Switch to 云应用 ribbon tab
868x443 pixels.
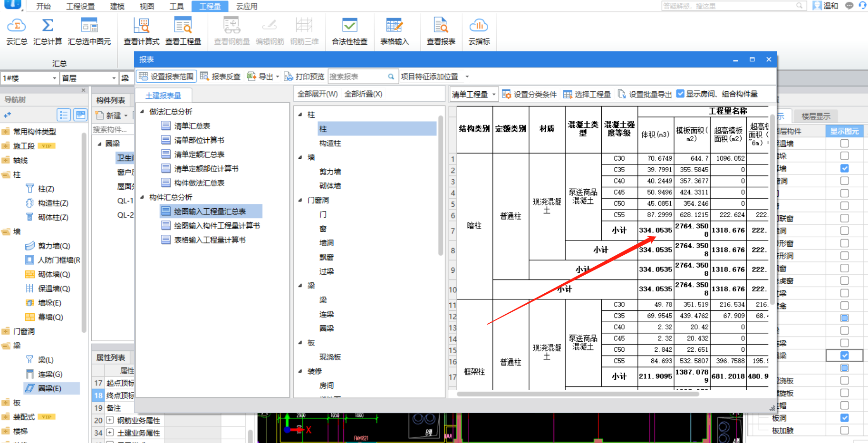pos(247,6)
